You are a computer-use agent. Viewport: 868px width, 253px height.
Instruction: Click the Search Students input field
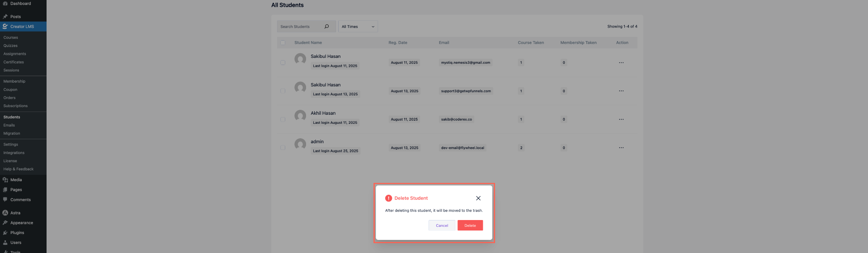point(299,27)
